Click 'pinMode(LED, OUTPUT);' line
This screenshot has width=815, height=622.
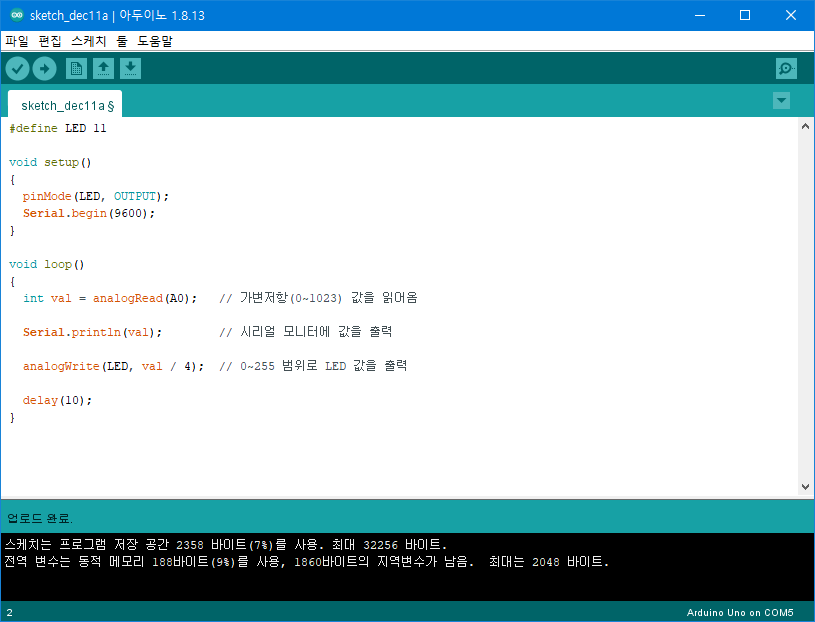[96, 196]
